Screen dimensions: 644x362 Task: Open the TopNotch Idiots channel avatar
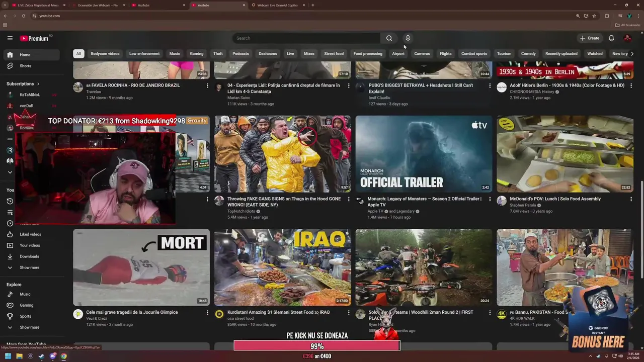219,201
